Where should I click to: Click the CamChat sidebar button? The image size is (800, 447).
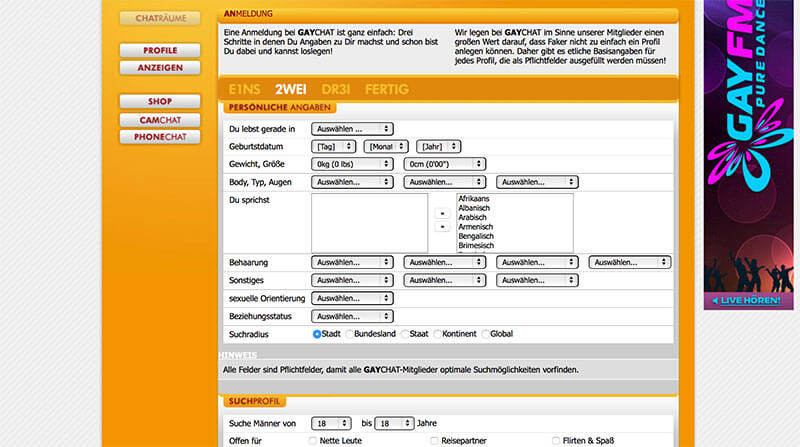click(160, 120)
